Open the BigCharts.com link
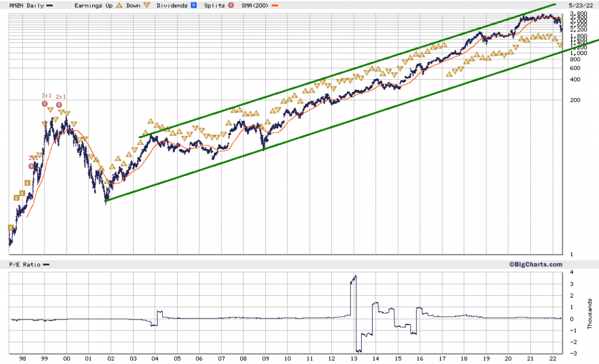 (x=536, y=264)
